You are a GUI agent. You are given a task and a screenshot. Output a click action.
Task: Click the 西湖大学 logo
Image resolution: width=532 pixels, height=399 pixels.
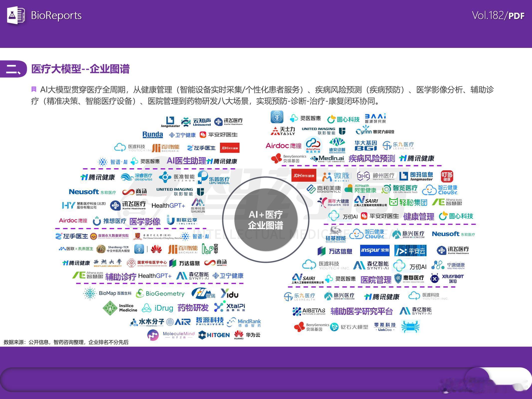coord(108,263)
